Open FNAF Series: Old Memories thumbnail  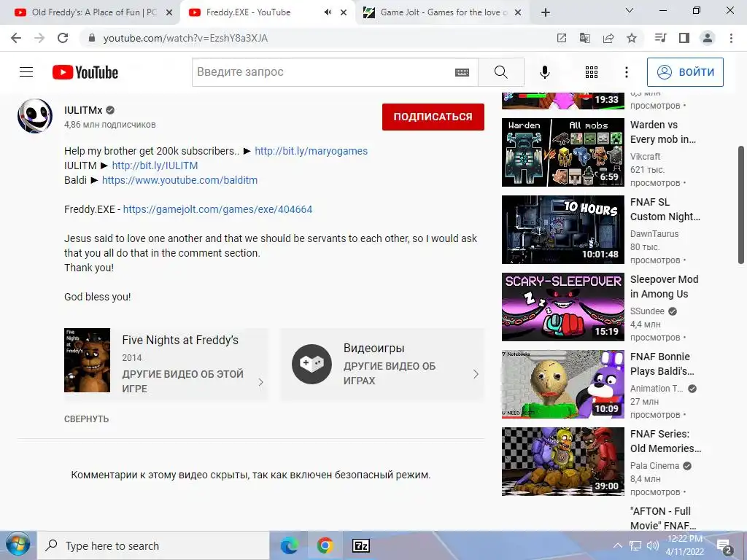[x=562, y=462]
